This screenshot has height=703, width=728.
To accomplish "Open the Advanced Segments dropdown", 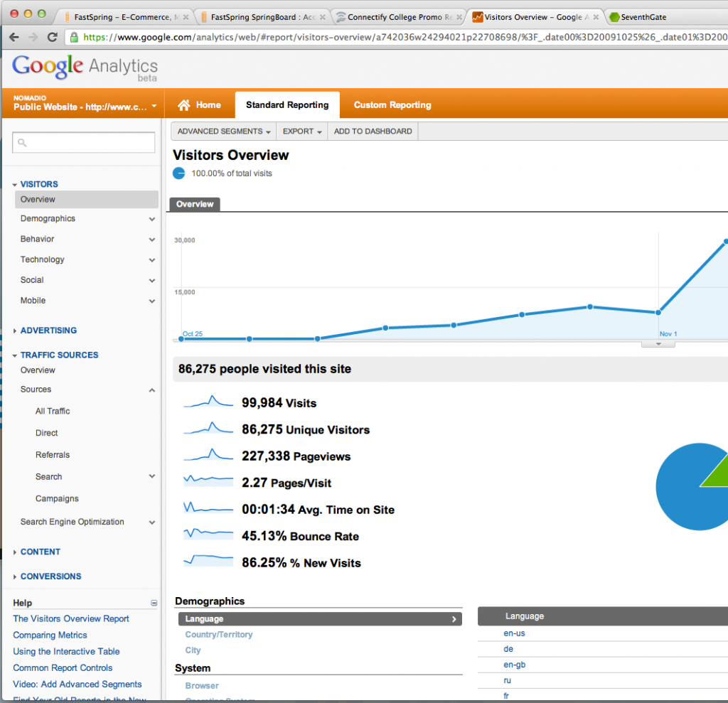I will (224, 132).
